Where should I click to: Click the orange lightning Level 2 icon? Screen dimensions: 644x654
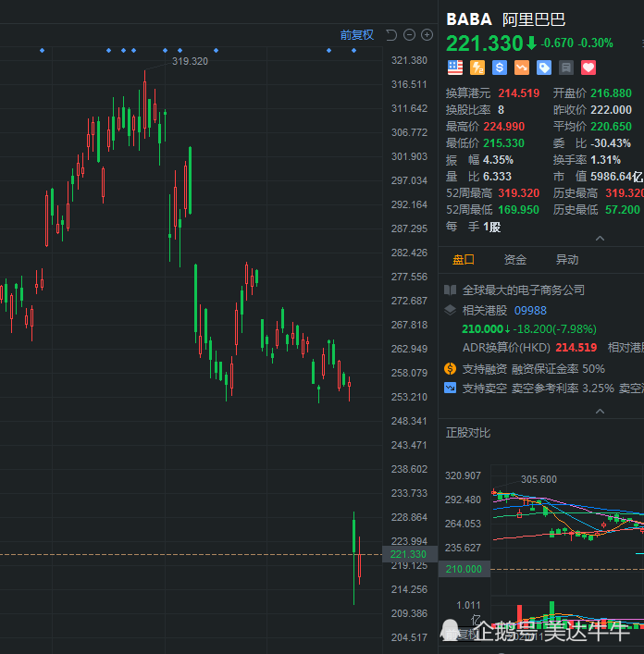click(x=477, y=68)
